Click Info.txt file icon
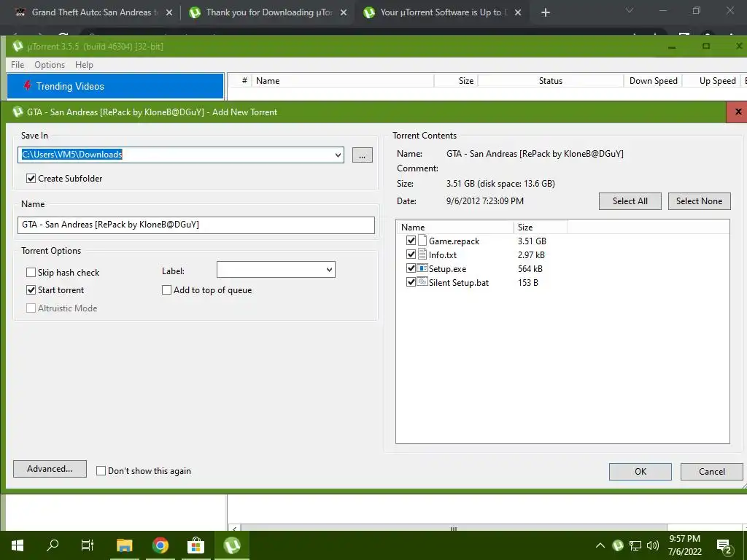Viewport: 747px width, 560px height. point(422,254)
